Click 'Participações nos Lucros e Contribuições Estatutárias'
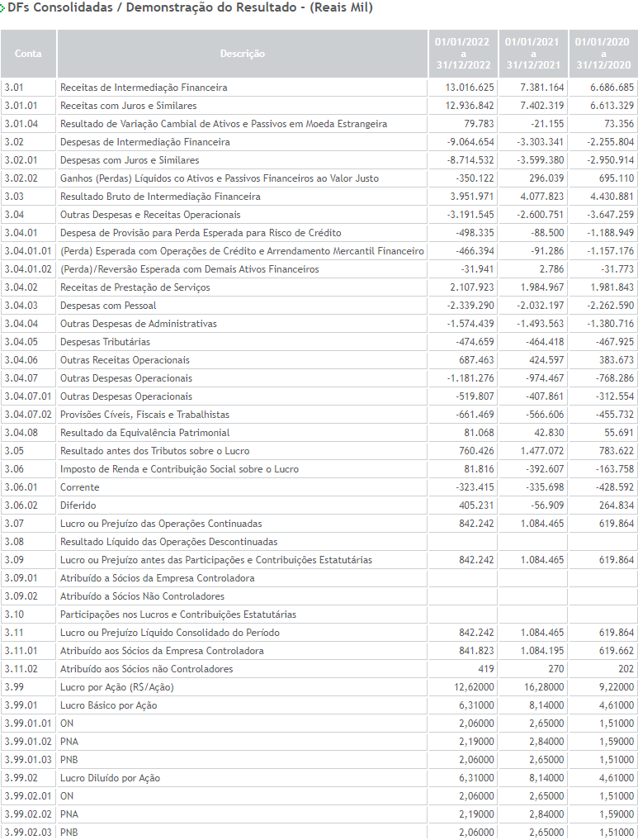Screen dimensions: 638x840 [x=178, y=615]
